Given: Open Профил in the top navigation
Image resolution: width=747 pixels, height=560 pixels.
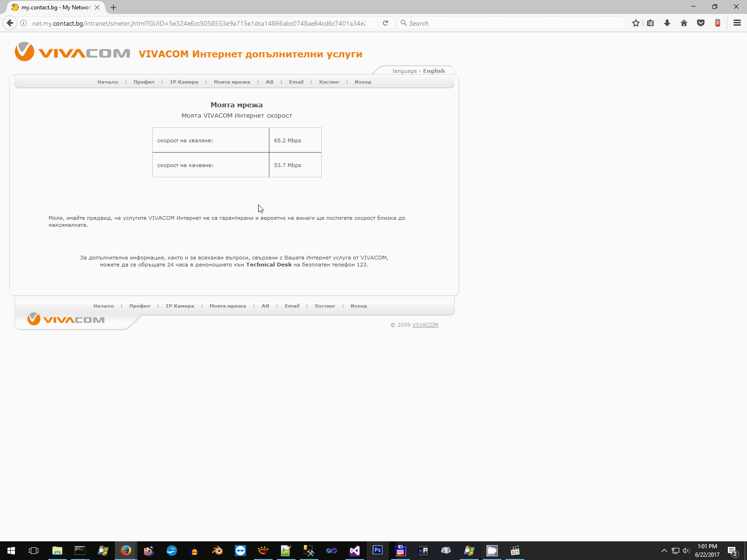Looking at the screenshot, I should coord(144,82).
